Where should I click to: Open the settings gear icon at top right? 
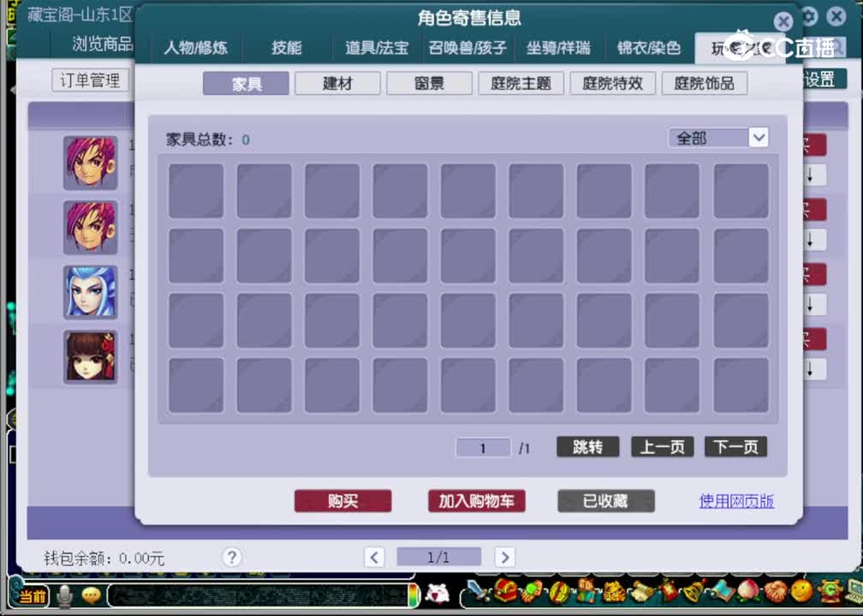click(808, 17)
